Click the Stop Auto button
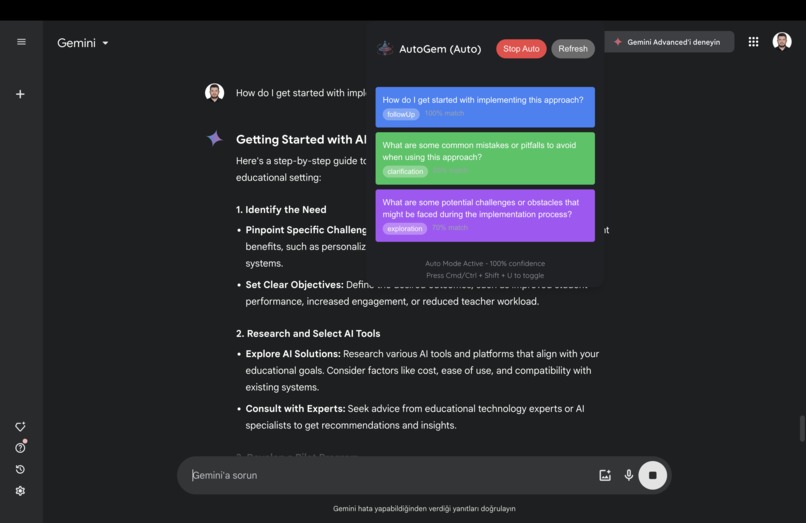Screen dimensions: 806x523 pos(521,48)
